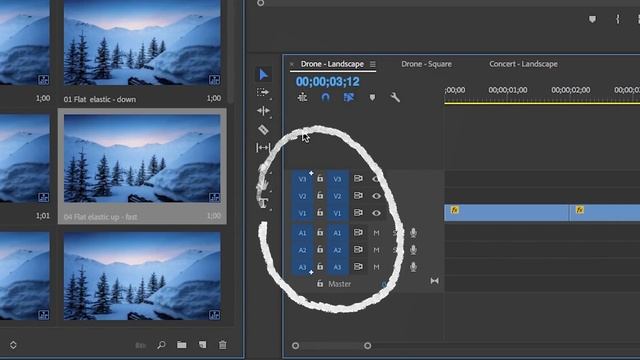The width and height of the screenshot is (640, 360).
Task: Click the trash delete icon
Action: 222,345
